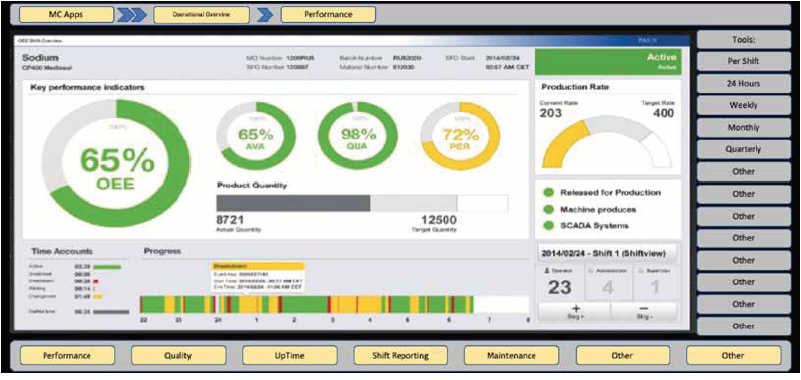Click the hour 3 marker on Progress timeline
Viewport: 801px width, 380px height.
(x=332, y=320)
